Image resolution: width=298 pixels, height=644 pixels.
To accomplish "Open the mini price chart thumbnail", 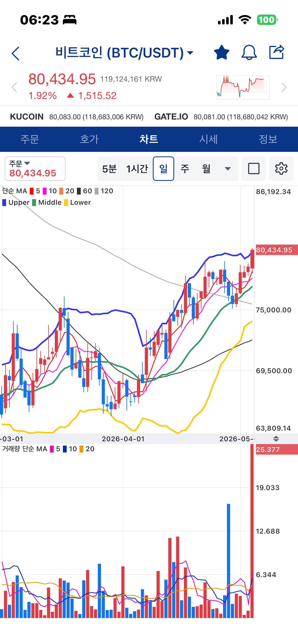I will [x=243, y=87].
